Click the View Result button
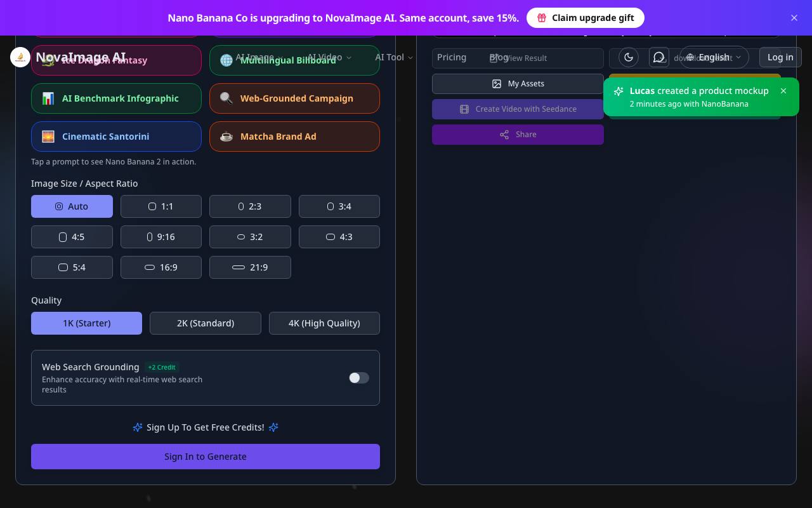The width and height of the screenshot is (812, 508). (518, 58)
